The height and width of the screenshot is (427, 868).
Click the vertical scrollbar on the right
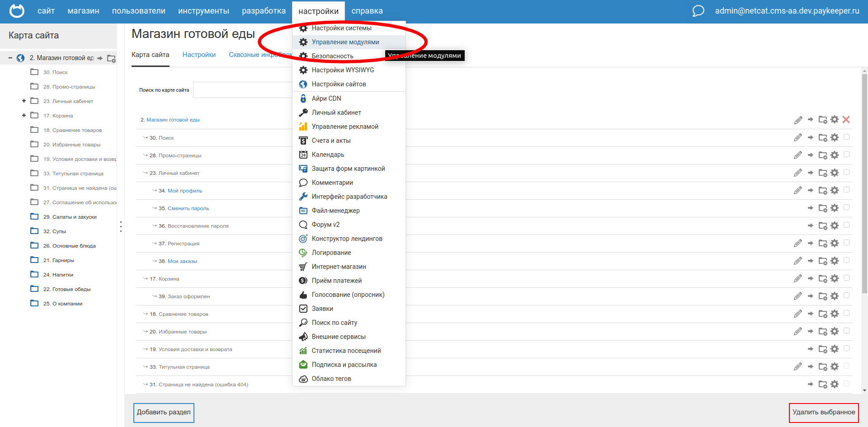[x=864, y=181]
